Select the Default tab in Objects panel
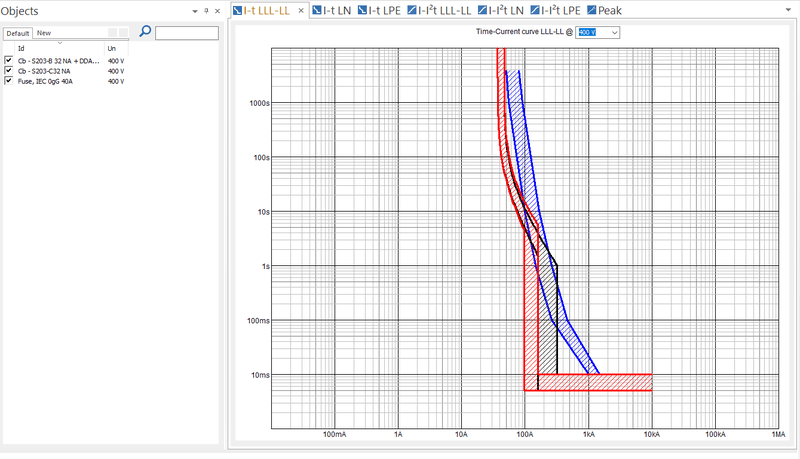The image size is (800, 459). point(18,33)
